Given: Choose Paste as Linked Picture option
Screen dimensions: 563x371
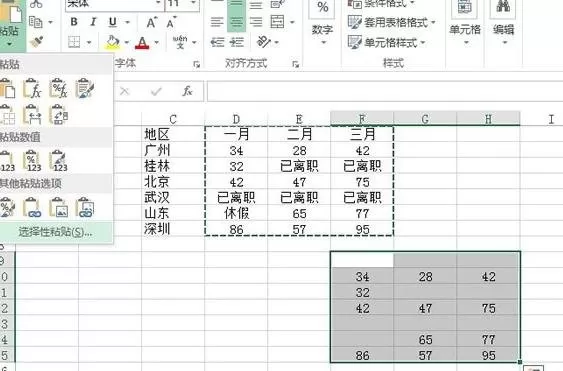Looking at the screenshot, I should click(85, 207).
